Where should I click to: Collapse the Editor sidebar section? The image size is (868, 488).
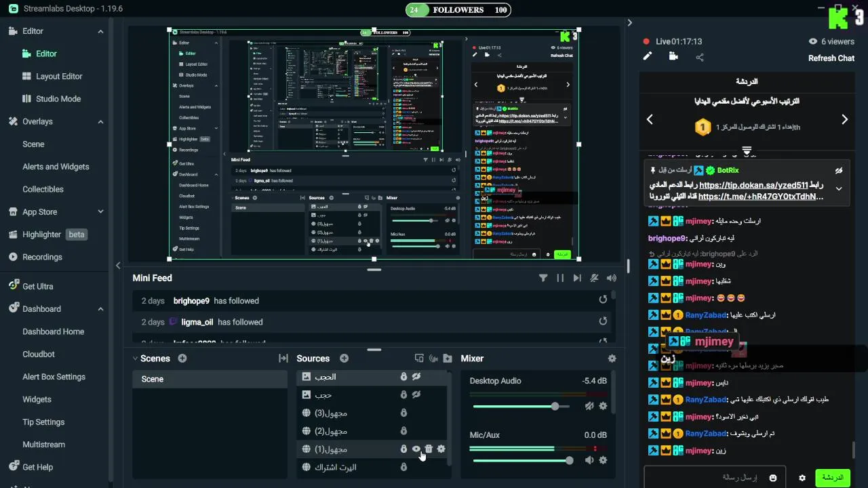tap(100, 31)
